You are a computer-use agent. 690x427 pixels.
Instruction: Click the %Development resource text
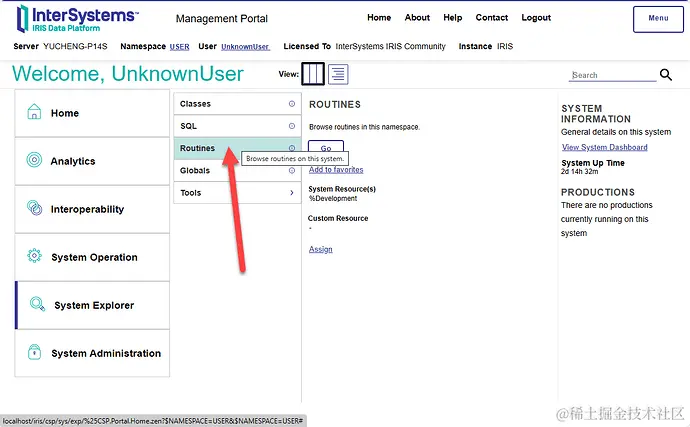tap(333, 199)
